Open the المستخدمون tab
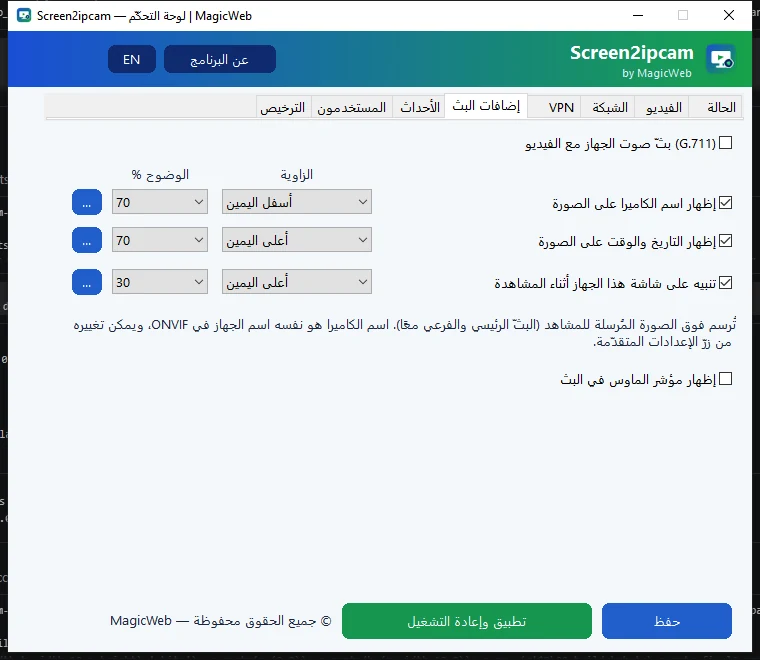 (351, 107)
